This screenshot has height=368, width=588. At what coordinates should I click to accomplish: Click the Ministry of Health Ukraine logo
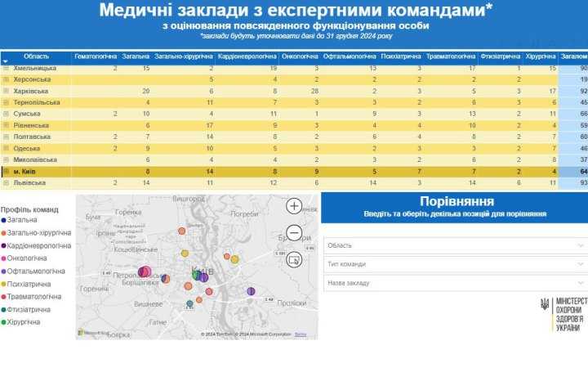click(563, 314)
